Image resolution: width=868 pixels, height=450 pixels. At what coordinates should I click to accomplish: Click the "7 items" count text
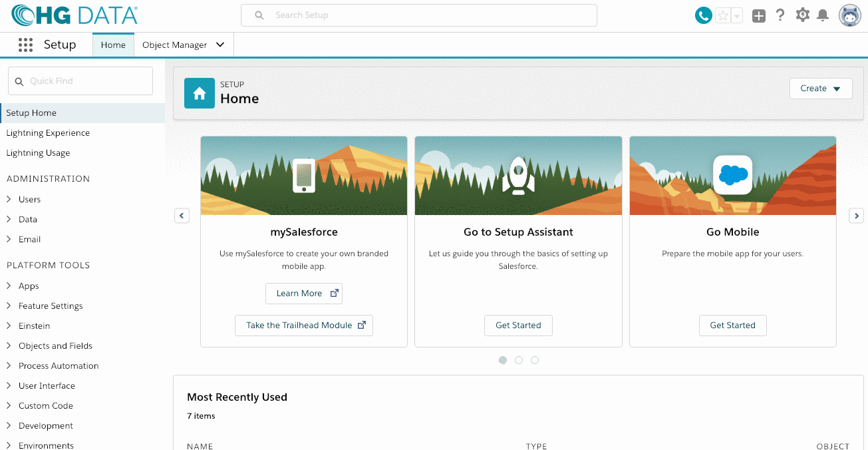tap(201, 416)
